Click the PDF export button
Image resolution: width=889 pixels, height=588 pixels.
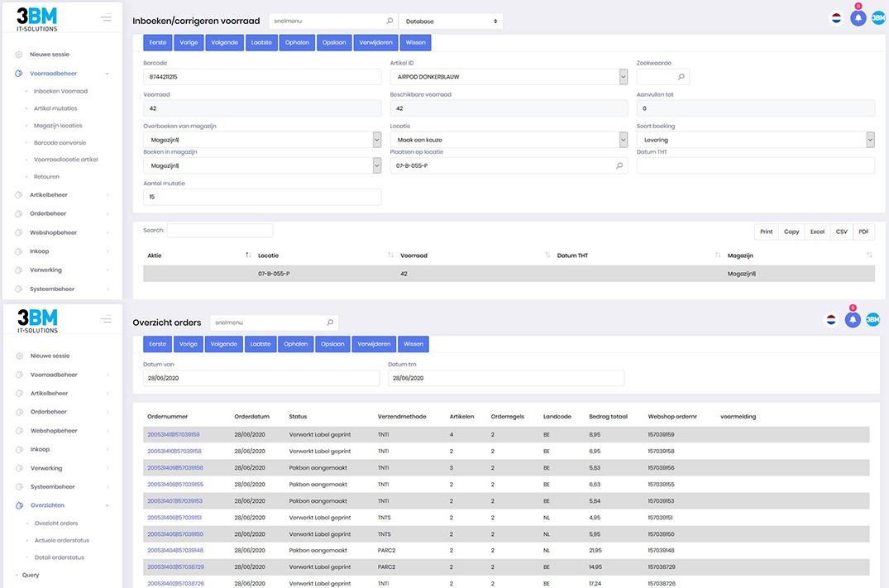tap(863, 232)
